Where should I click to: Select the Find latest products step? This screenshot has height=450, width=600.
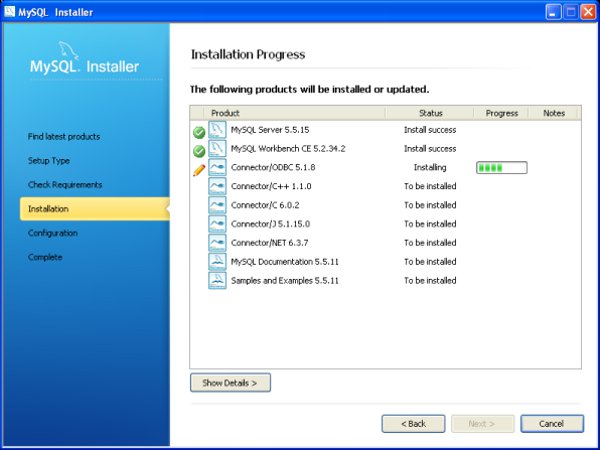coord(64,137)
